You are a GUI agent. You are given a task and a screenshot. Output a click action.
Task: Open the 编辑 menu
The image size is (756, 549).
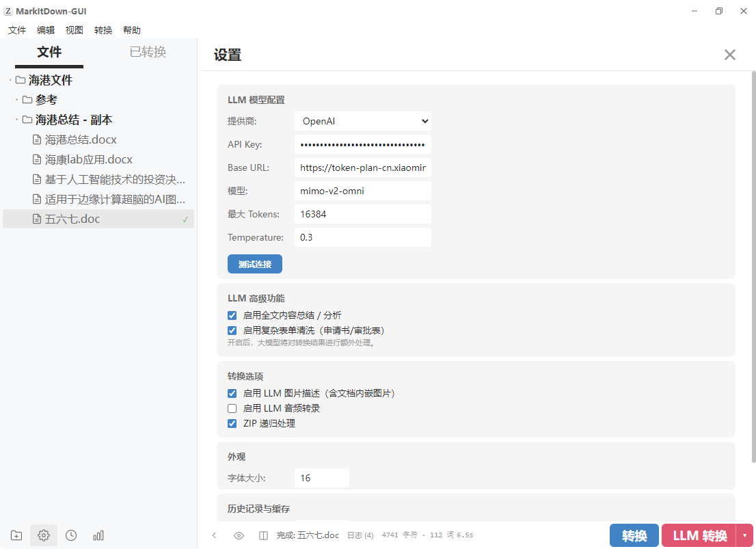click(46, 30)
